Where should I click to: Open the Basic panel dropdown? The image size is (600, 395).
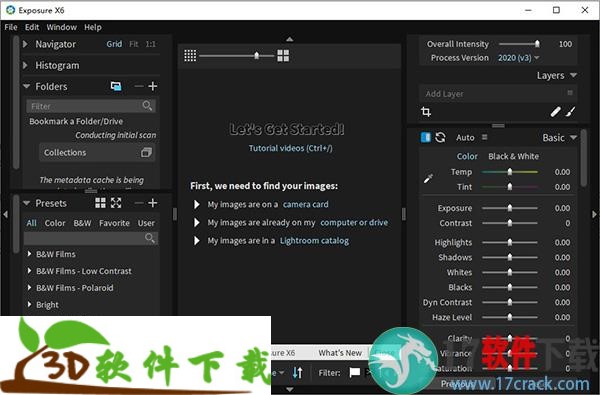(573, 137)
